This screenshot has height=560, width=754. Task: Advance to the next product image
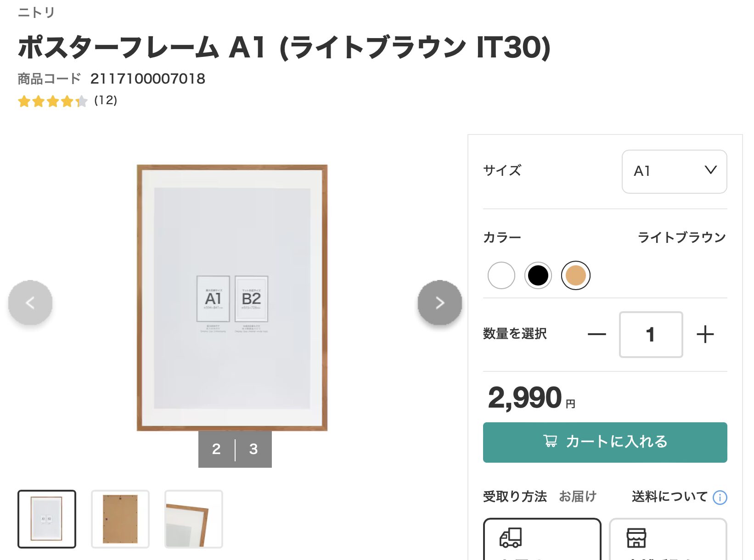439,302
